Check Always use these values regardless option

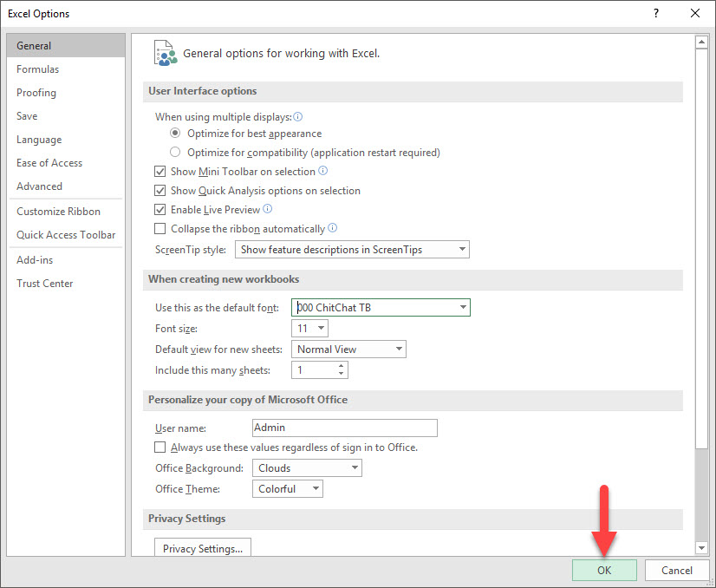pyautogui.click(x=160, y=447)
